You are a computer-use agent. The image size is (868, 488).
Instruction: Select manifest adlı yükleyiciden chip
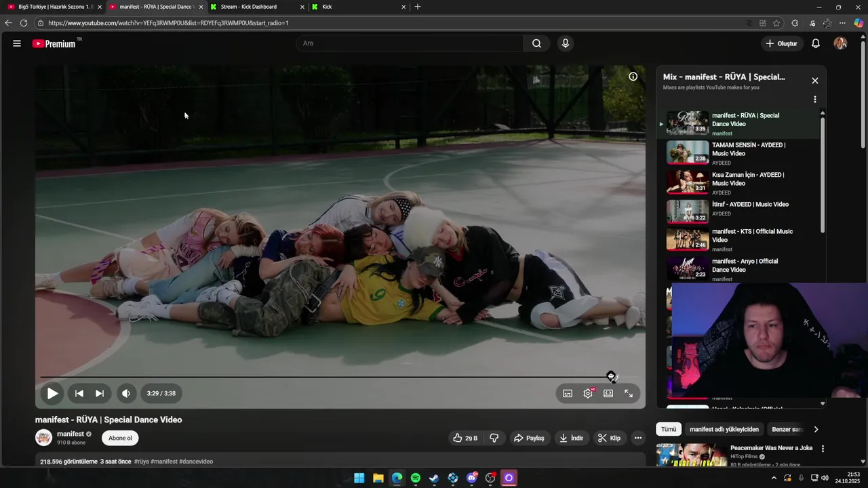pyautogui.click(x=724, y=429)
